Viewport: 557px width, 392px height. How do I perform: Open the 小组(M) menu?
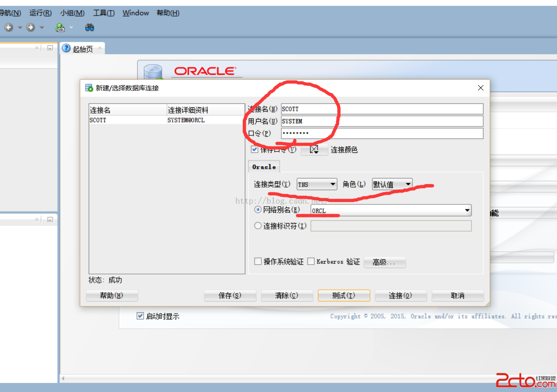(x=72, y=13)
